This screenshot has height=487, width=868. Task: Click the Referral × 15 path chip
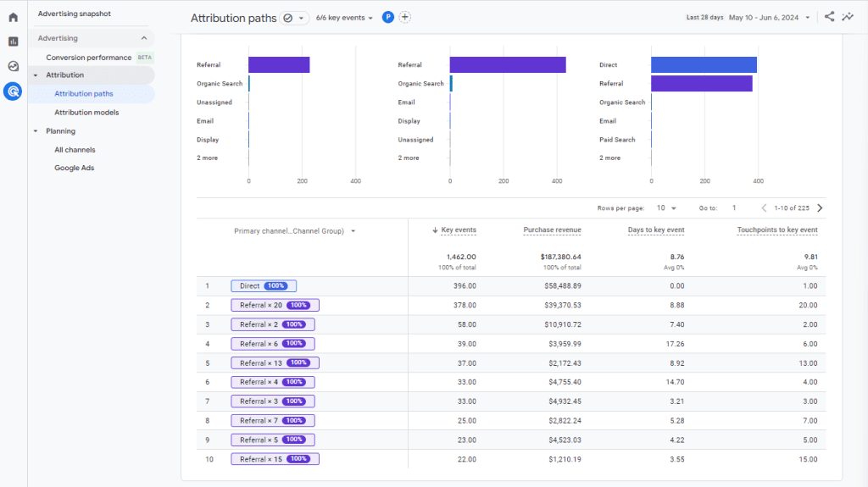pos(275,459)
